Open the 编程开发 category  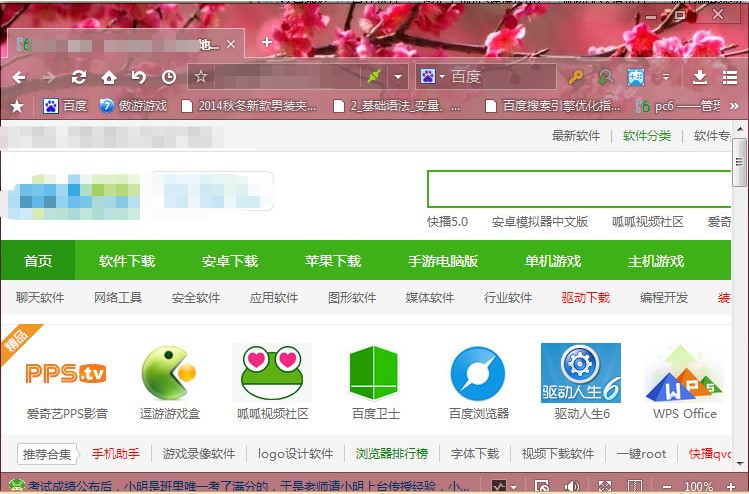click(663, 298)
